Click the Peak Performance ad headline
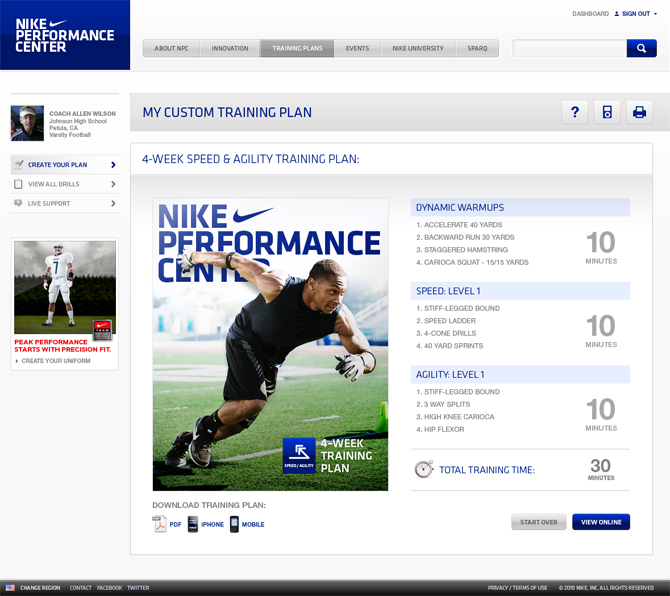The image size is (670, 596). [x=63, y=346]
